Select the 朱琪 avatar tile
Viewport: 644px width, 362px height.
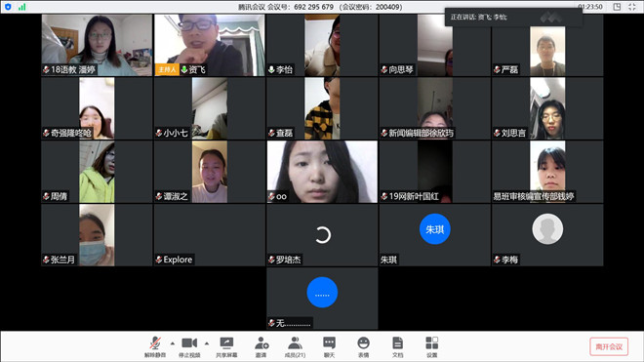(x=434, y=235)
